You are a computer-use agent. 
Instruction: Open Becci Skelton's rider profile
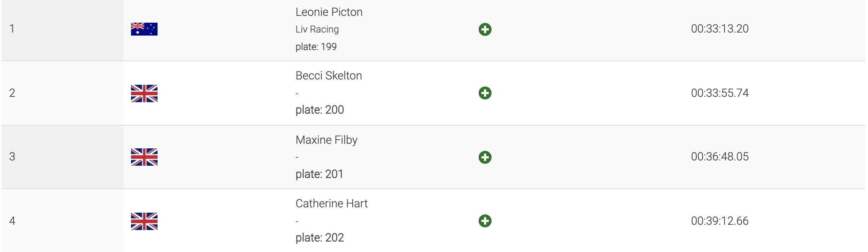328,76
